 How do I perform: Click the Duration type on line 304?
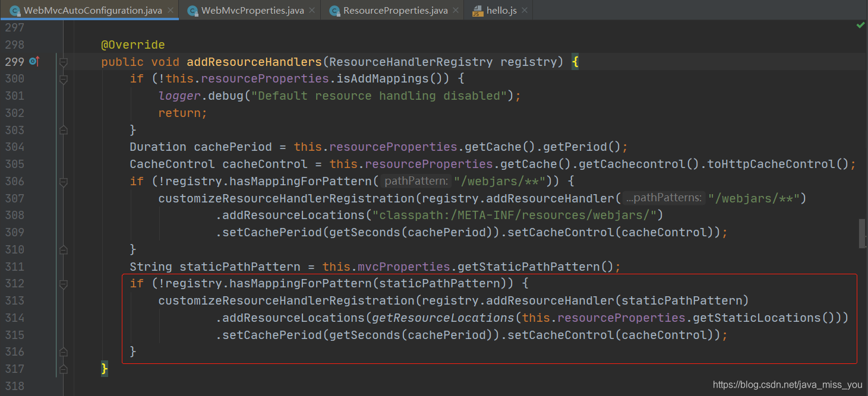tap(158, 147)
